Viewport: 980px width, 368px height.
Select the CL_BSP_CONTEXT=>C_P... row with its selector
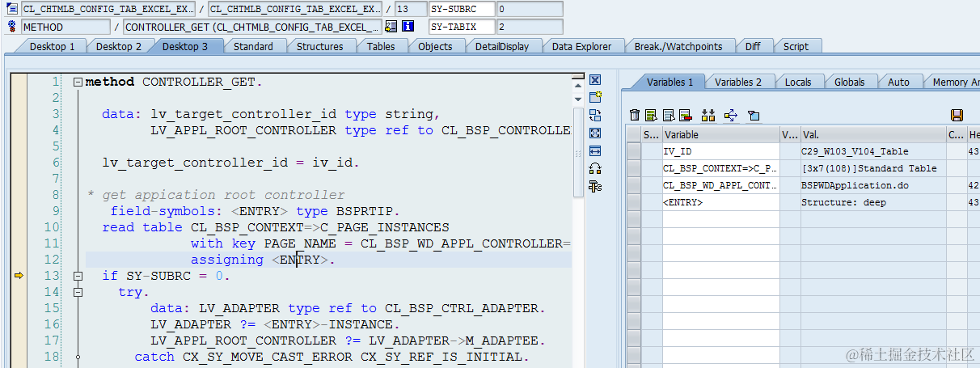[634, 168]
